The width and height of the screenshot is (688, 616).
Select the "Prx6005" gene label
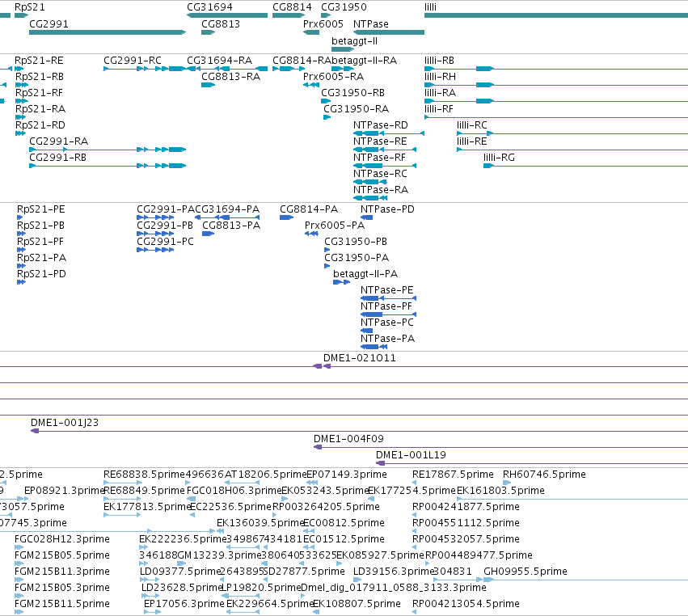point(323,24)
